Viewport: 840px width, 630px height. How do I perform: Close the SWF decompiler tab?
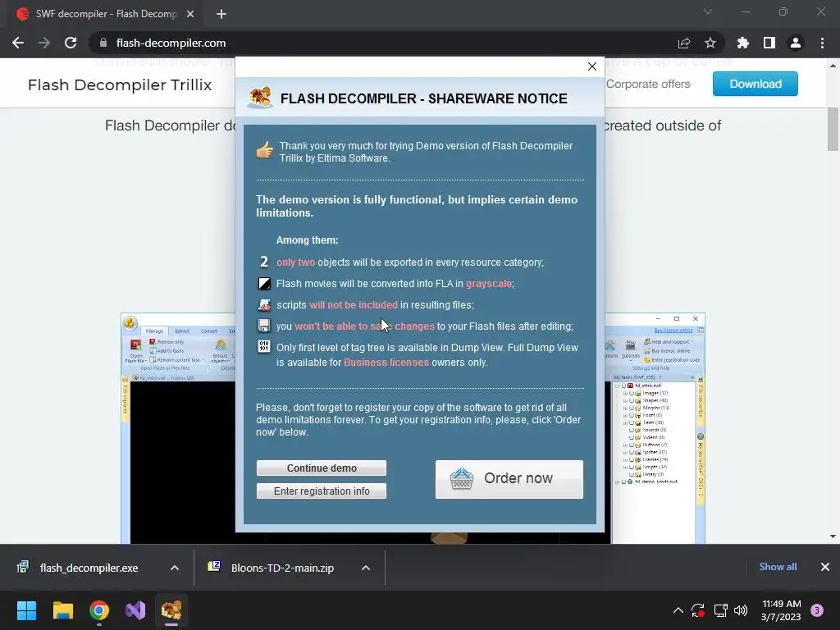tap(190, 14)
